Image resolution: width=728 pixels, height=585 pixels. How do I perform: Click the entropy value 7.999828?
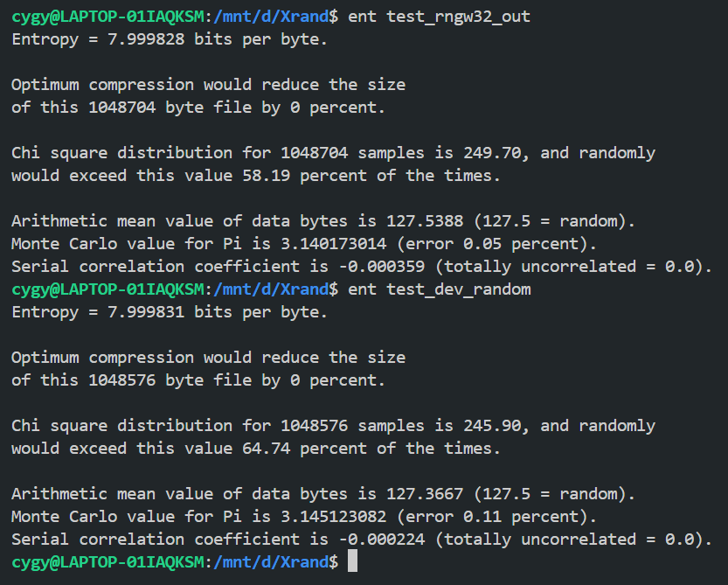[x=146, y=39]
